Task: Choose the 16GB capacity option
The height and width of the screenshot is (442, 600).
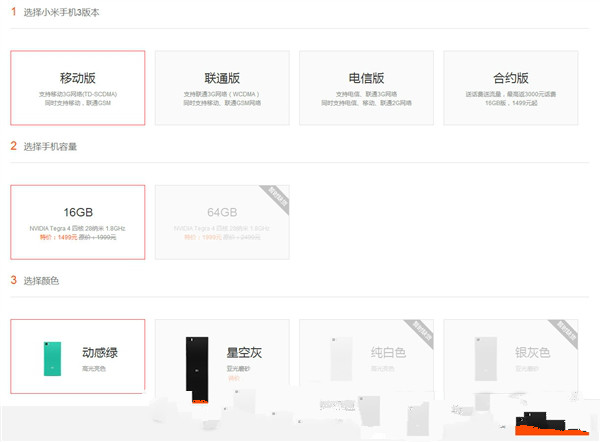Action: [78, 221]
